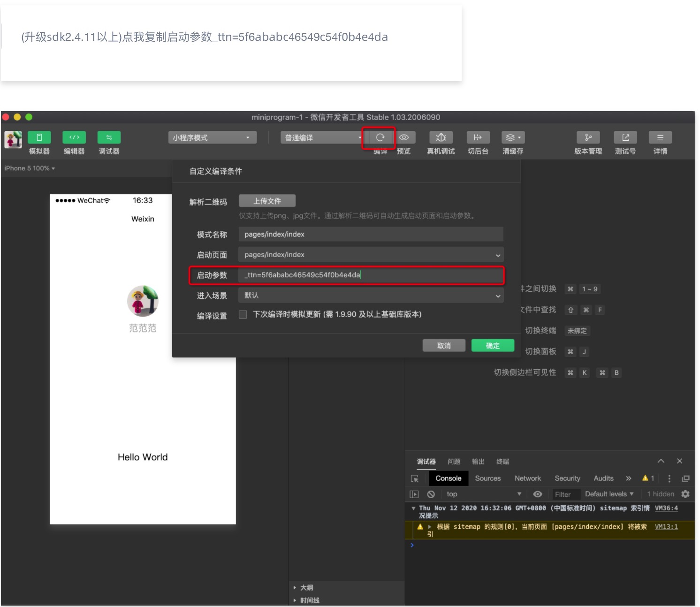Open the test account (测试号) icon

coord(625,137)
